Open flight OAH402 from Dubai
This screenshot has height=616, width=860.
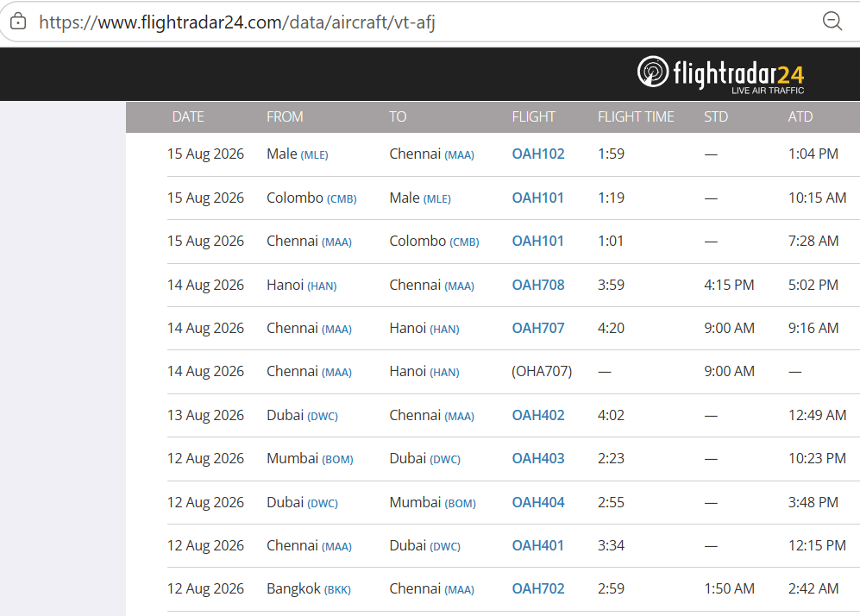(538, 416)
